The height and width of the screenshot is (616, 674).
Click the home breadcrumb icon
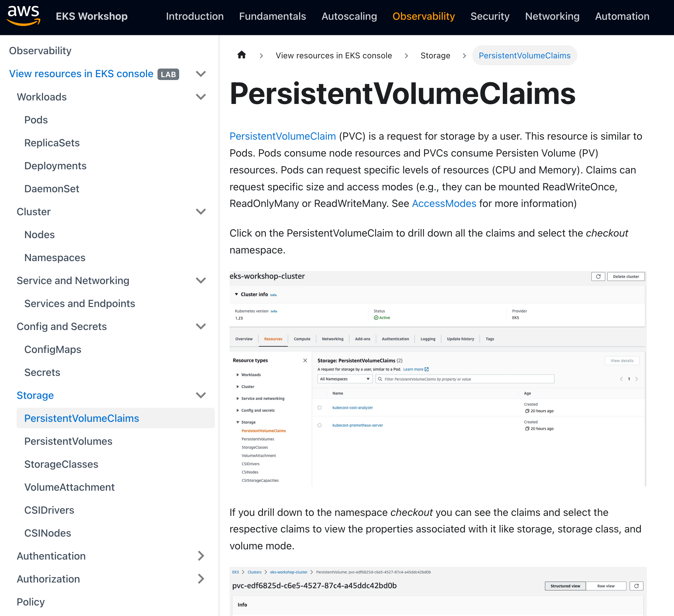[241, 55]
